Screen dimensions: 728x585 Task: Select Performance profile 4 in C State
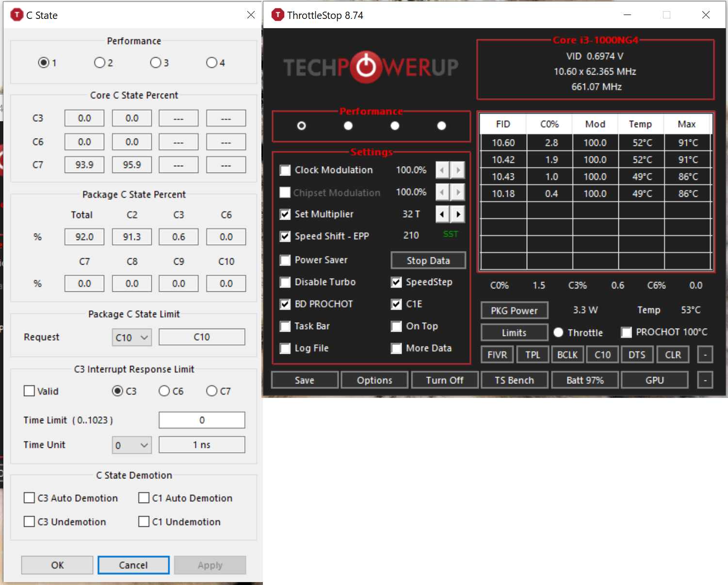211,63
